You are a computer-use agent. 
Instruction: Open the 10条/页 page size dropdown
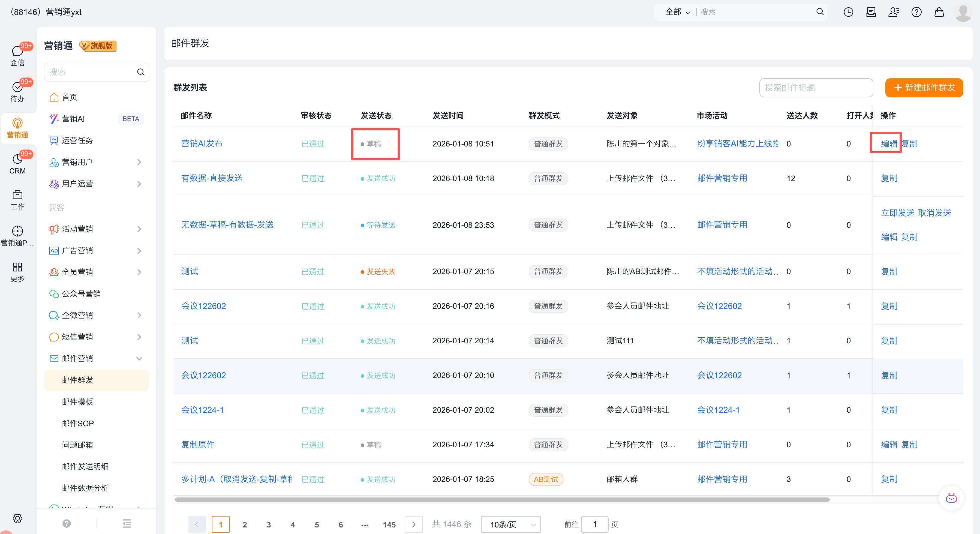tap(510, 524)
